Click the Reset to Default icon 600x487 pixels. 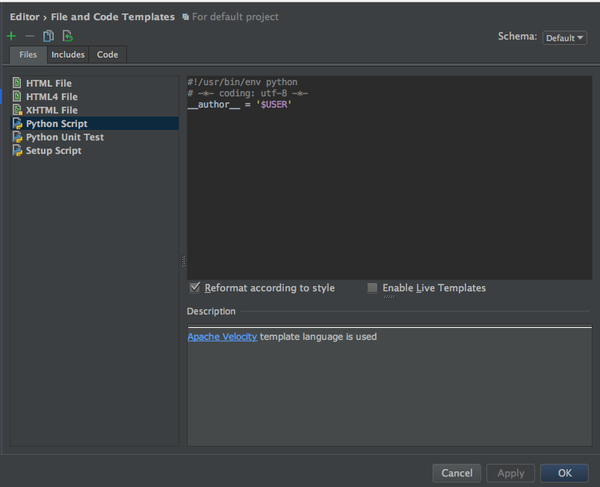pos(67,36)
